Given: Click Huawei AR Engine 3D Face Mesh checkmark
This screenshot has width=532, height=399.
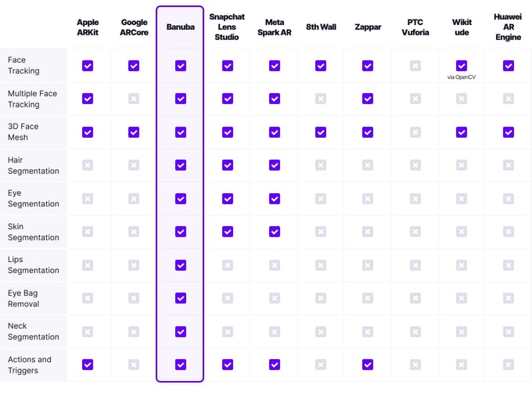Looking at the screenshot, I should [509, 132].
